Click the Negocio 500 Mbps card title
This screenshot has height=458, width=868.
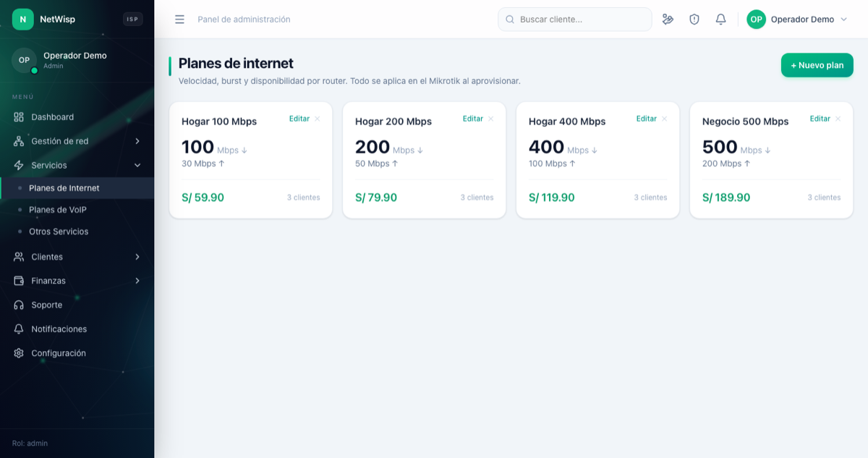(x=746, y=122)
